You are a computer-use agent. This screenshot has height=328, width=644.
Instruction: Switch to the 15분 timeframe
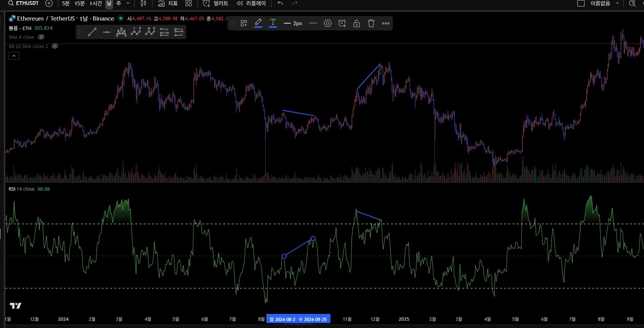click(80, 3)
